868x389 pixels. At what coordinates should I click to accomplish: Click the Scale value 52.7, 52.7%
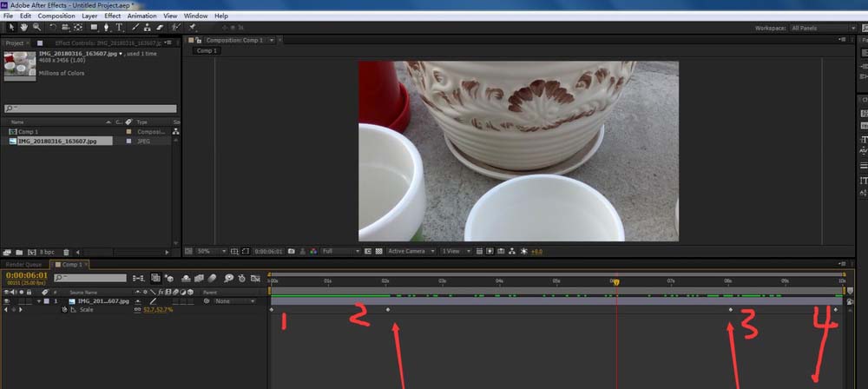click(x=158, y=310)
